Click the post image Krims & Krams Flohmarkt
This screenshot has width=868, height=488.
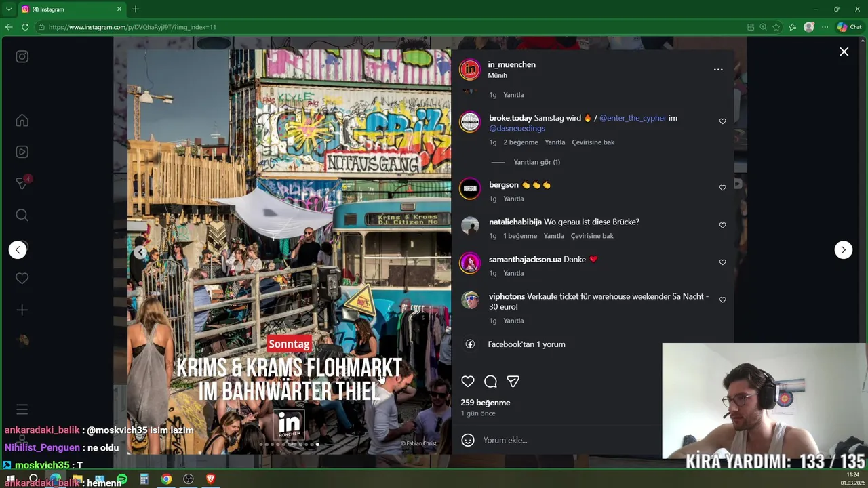289,252
